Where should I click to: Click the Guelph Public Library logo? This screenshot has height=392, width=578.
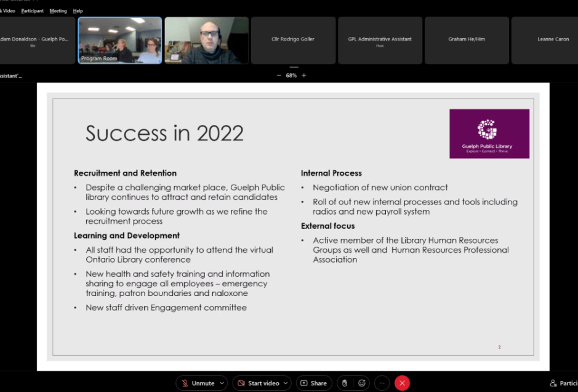(489, 134)
